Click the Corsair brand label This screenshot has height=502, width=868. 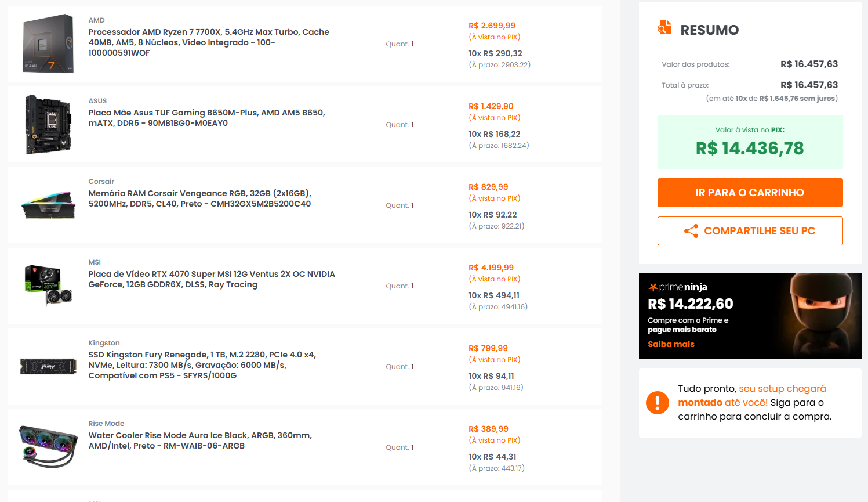101,182
